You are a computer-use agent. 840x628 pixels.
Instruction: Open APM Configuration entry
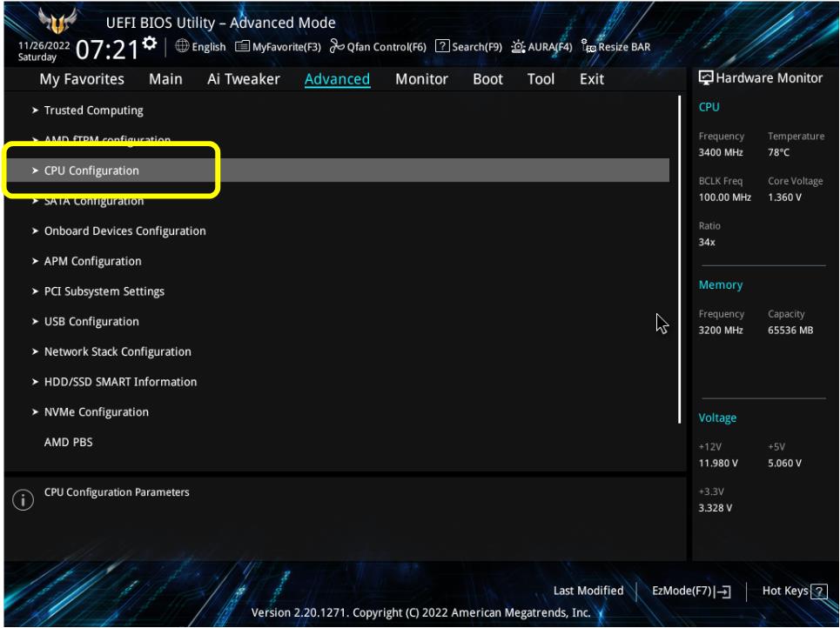(92, 261)
